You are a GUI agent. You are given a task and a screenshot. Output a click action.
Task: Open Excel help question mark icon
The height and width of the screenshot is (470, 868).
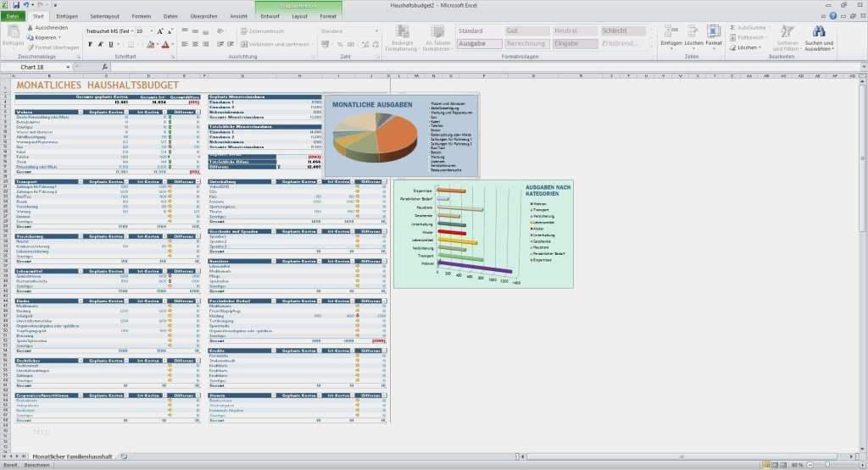[x=832, y=16]
